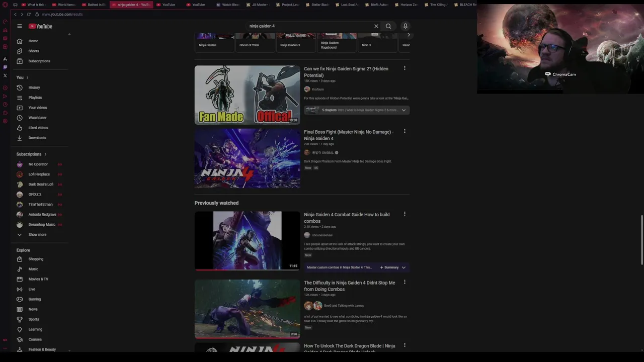Select the Nioh 3 game card
This screenshot has width=644, height=362.
pos(377,42)
